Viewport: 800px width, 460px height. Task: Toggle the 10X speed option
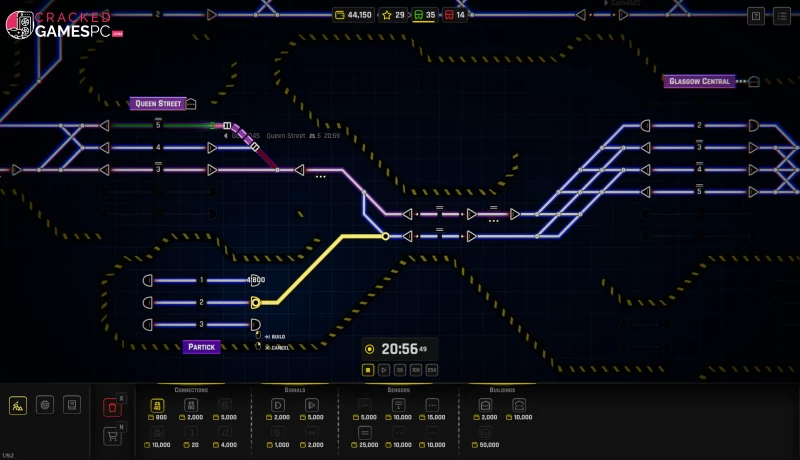416,370
